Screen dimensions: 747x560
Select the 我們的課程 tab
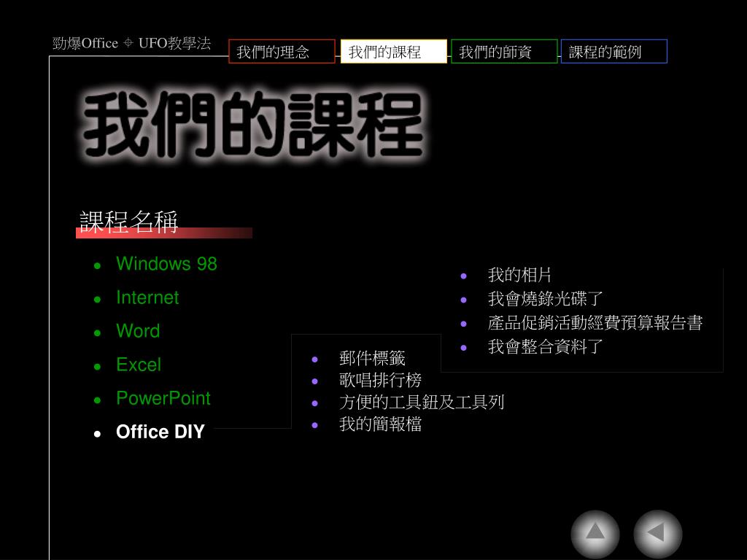(x=393, y=52)
